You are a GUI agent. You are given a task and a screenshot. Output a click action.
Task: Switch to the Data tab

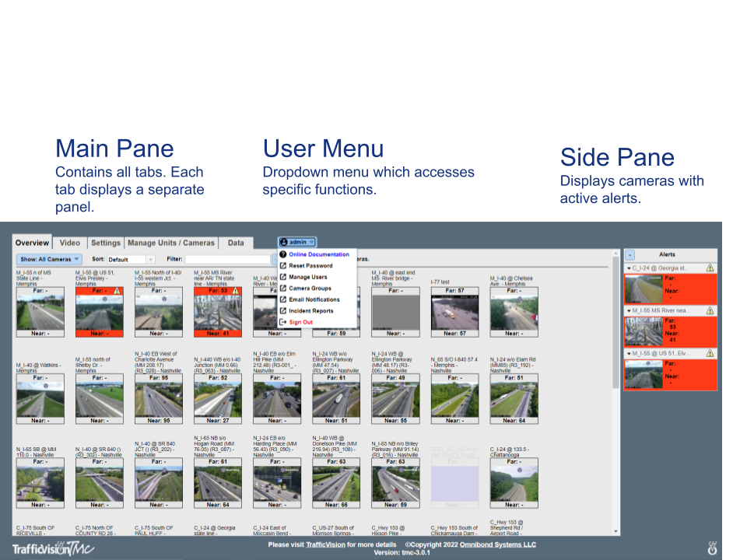tap(236, 243)
